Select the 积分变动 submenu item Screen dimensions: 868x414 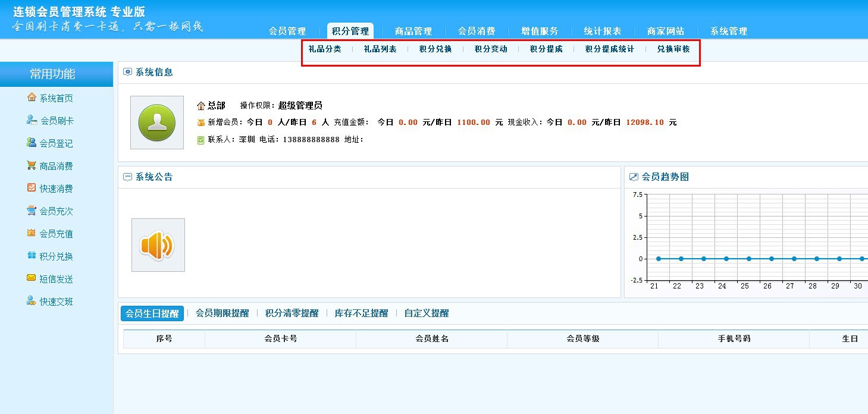coord(491,49)
